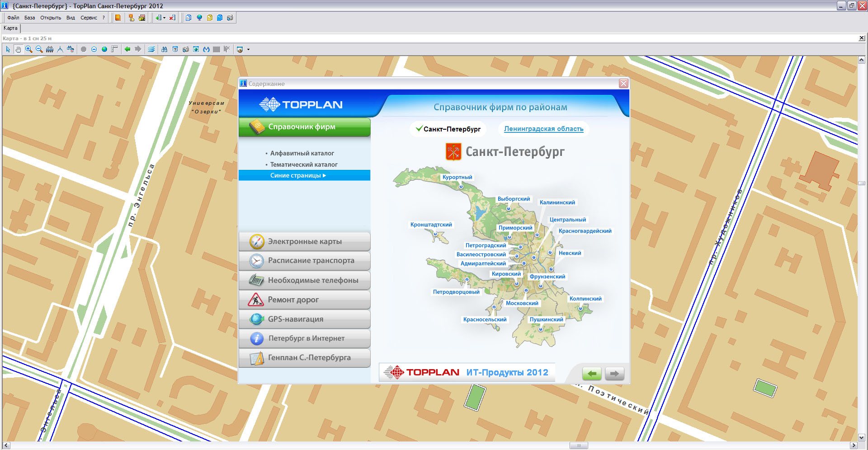Click the add database green plus icon
The width and height of the screenshot is (868, 450).
(158, 18)
